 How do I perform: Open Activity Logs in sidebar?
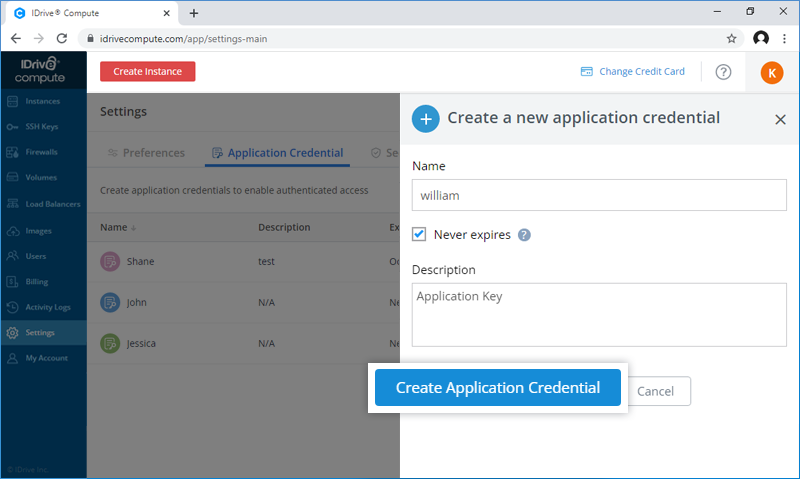43,307
